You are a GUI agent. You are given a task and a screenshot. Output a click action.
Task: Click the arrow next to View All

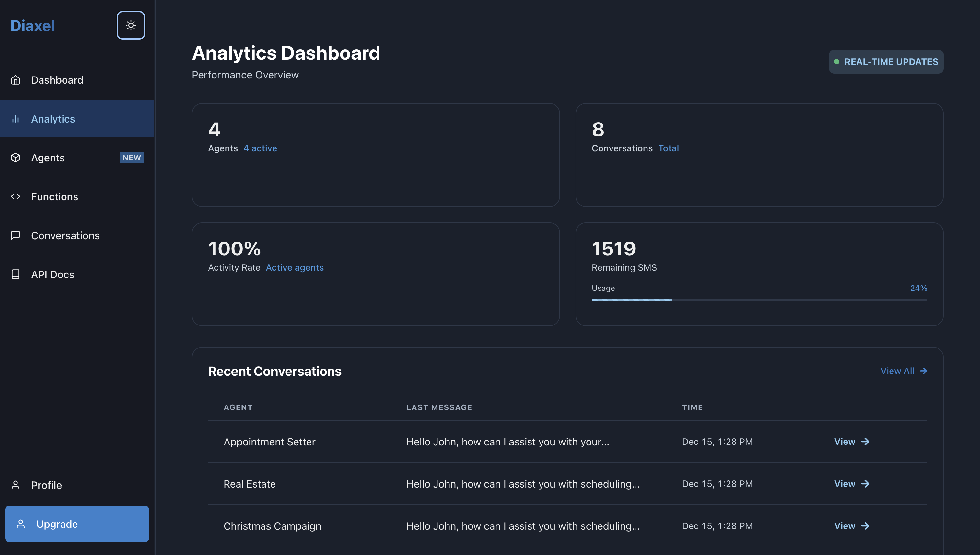pyautogui.click(x=923, y=371)
